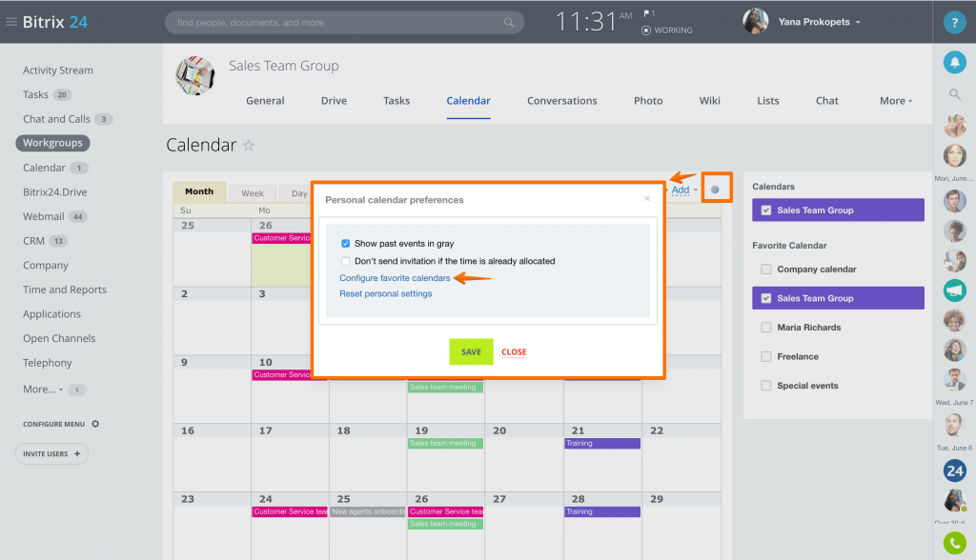The width and height of the screenshot is (976, 560).
Task: Open Time and Reports in sidebar
Action: [65, 290]
